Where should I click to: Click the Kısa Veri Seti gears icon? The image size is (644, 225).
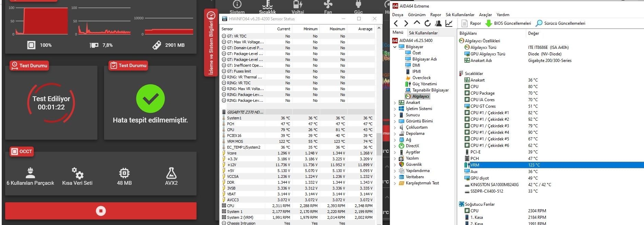click(77, 173)
